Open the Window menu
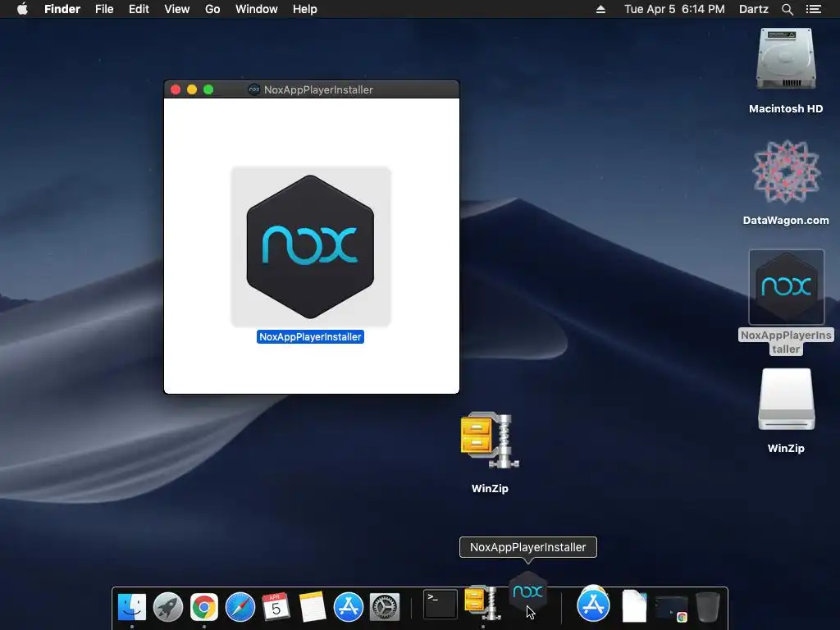840x630 pixels. 257,9
